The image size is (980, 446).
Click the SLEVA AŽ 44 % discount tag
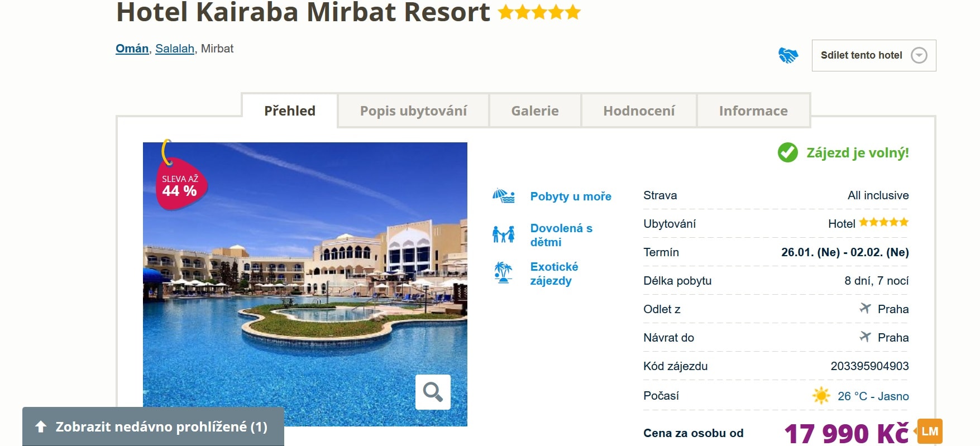(x=180, y=182)
